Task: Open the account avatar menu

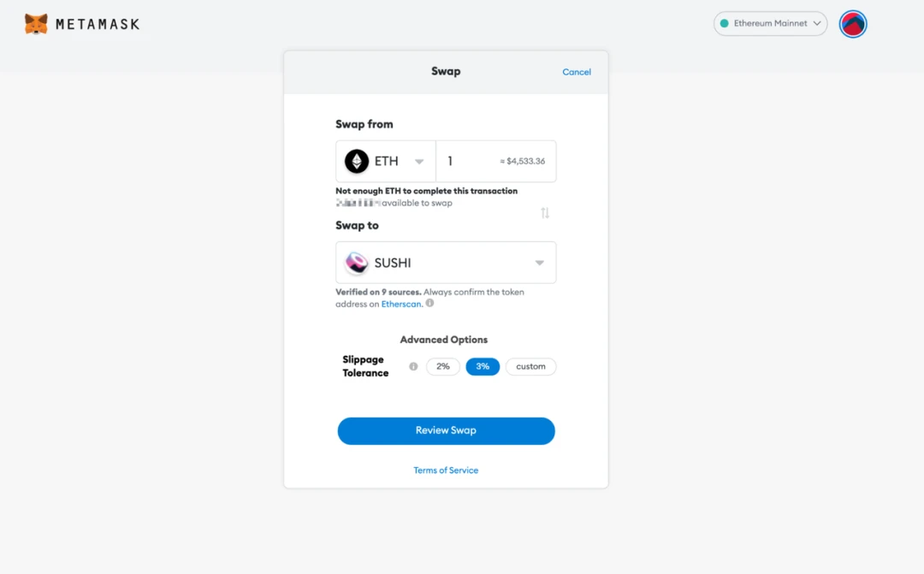Action: (x=853, y=24)
